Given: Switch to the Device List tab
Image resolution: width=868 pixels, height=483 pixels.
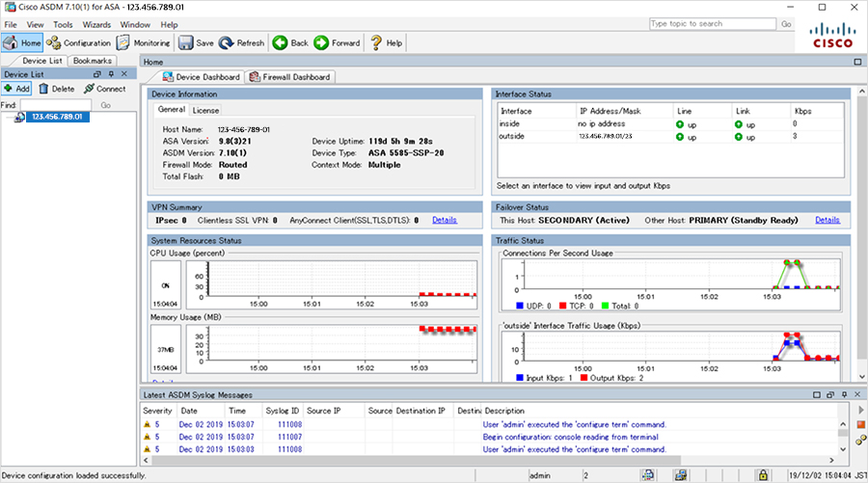Looking at the screenshot, I should pos(42,61).
